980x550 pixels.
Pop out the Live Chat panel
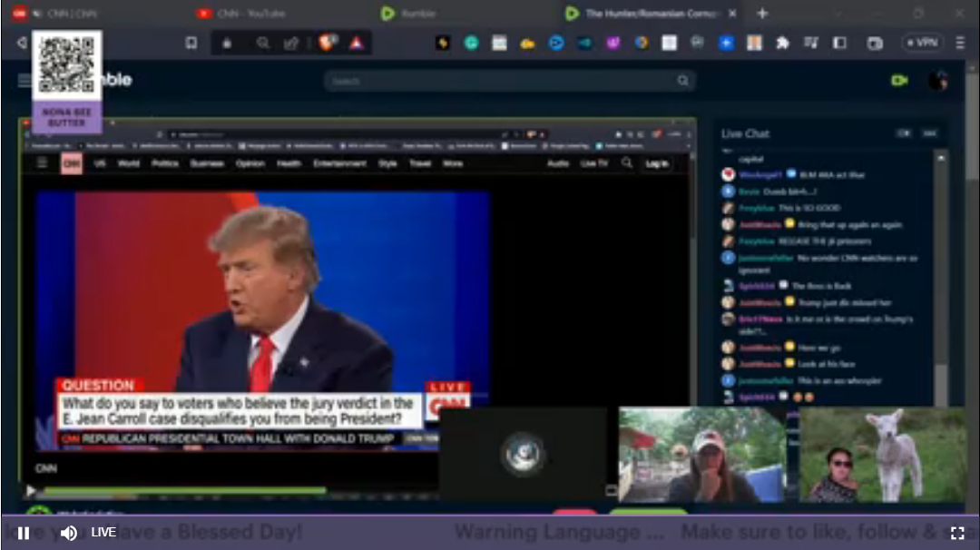903,133
